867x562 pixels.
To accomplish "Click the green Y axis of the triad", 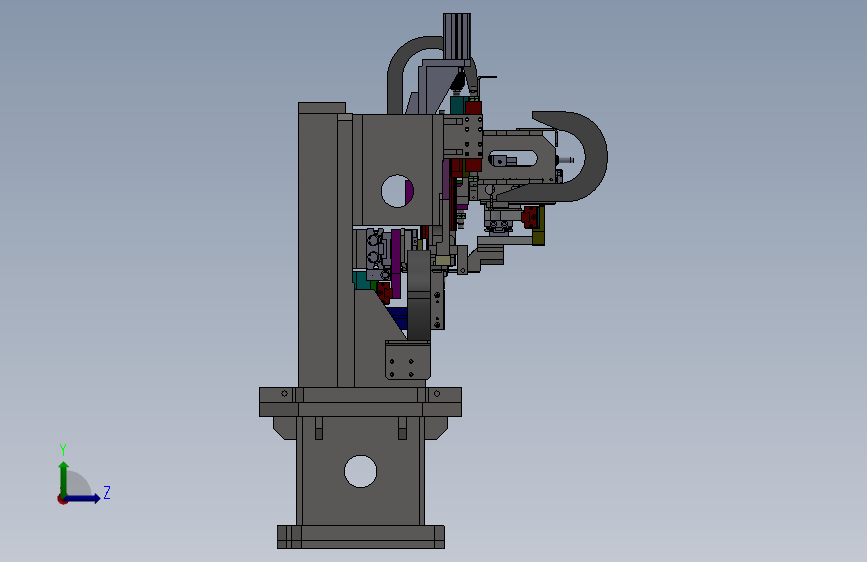I will [64, 478].
